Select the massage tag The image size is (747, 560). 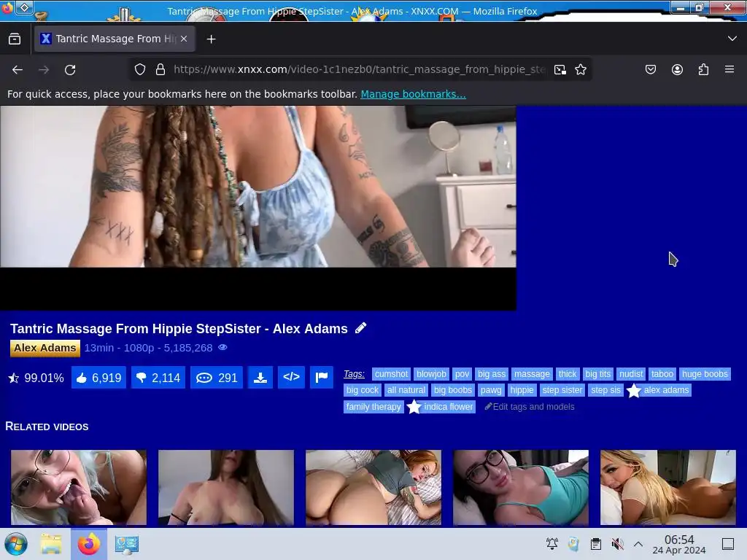pyautogui.click(x=532, y=374)
